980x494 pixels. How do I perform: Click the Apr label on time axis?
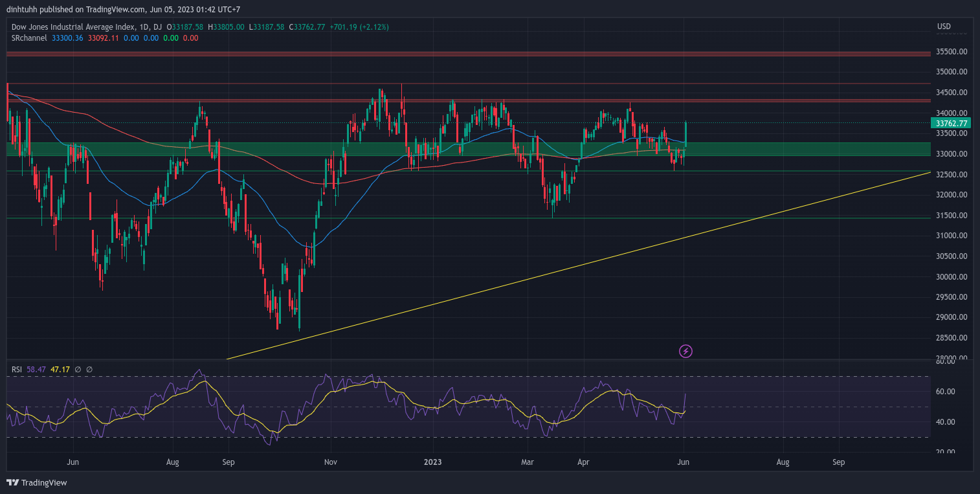585,462
